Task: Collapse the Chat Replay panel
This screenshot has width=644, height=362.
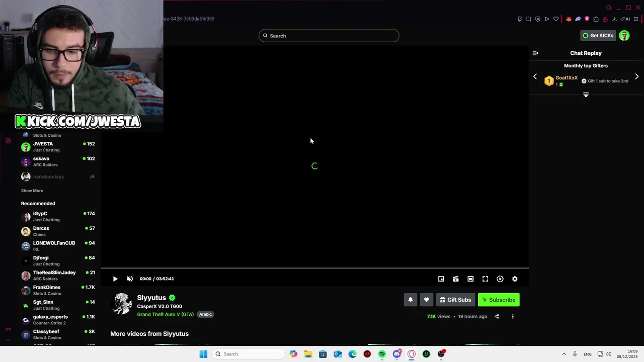Action: (x=535, y=53)
